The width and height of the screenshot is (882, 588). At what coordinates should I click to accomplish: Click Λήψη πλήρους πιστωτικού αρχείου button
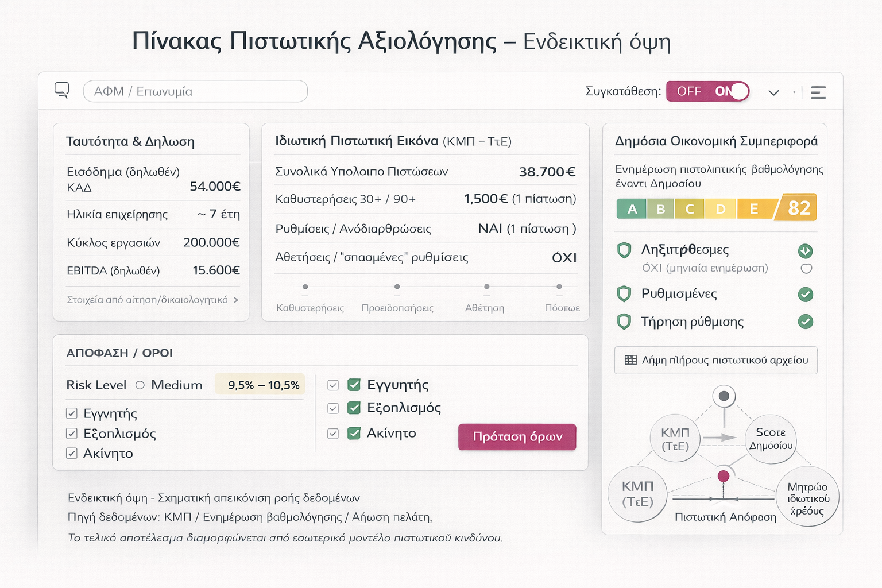pyautogui.click(x=715, y=360)
